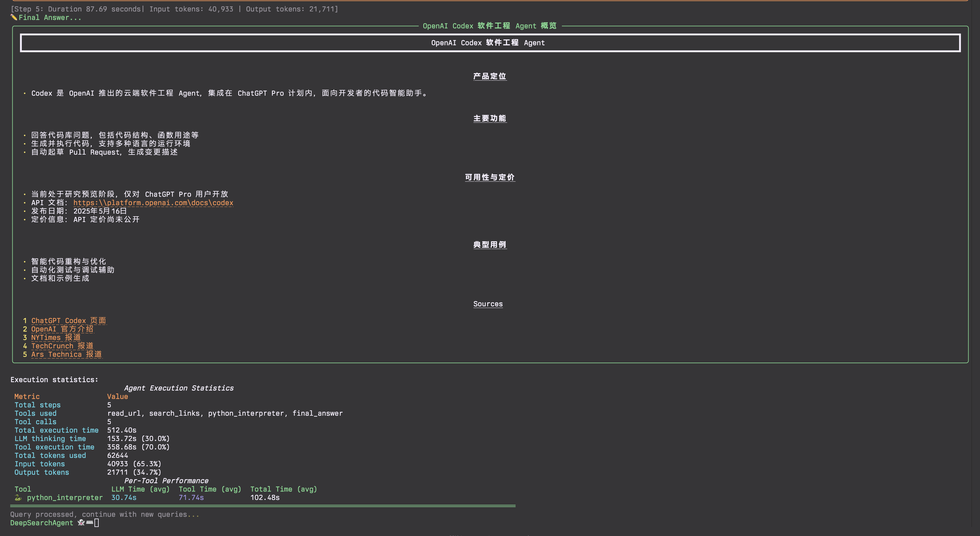Click the 典型用例 section heading
Screen dimensions: 980x536
[490, 245]
